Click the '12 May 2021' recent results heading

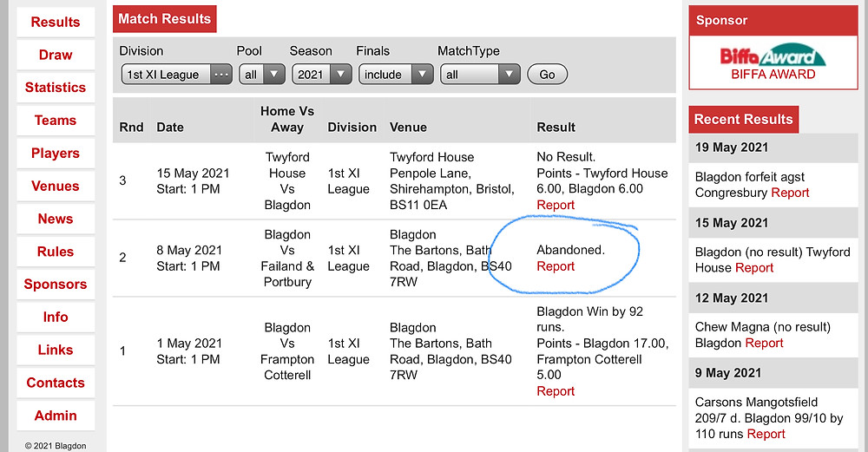[x=732, y=298]
